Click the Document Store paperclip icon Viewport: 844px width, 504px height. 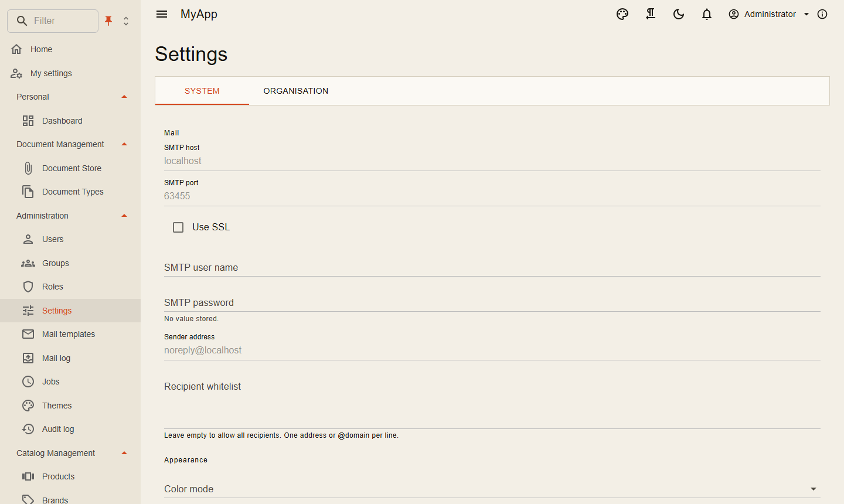click(28, 168)
